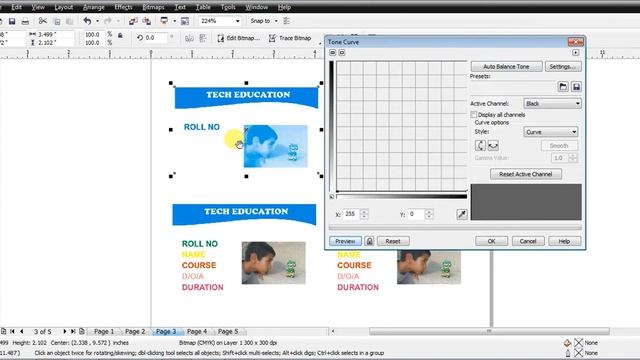Viewport: 640px width, 360px height.
Task: Click the horizontal gradient bar under curve grid
Action: coord(402,196)
